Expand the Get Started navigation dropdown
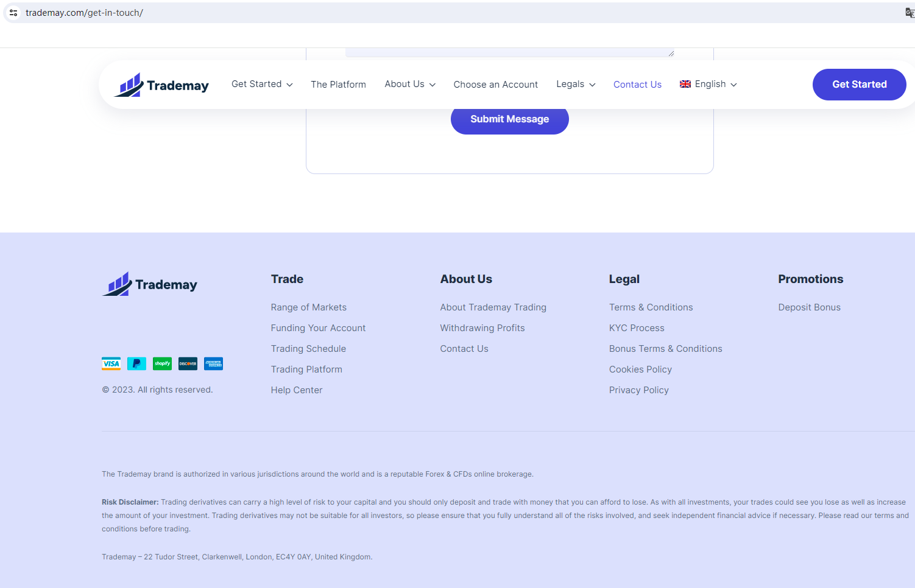The height and width of the screenshot is (588, 915). [x=262, y=84]
